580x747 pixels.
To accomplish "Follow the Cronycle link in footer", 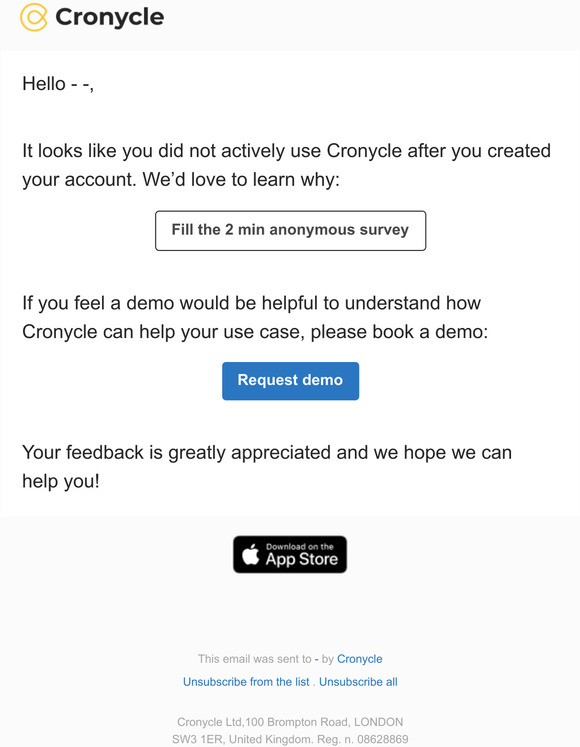I will coord(359,659).
